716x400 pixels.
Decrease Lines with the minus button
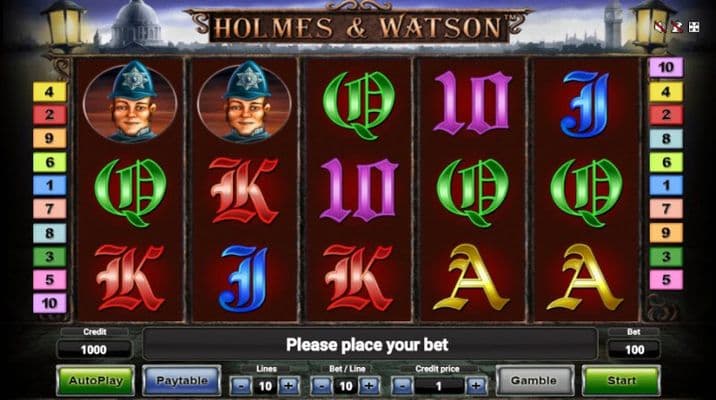coord(241,386)
